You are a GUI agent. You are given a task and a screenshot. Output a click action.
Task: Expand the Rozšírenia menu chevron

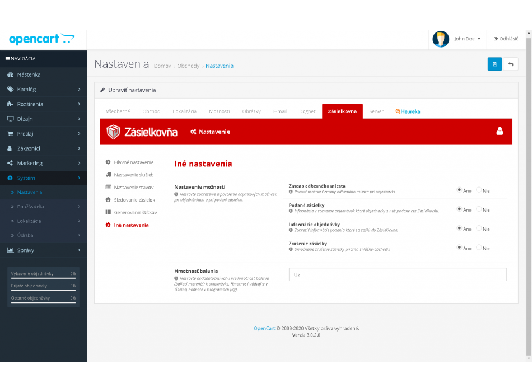click(79, 104)
